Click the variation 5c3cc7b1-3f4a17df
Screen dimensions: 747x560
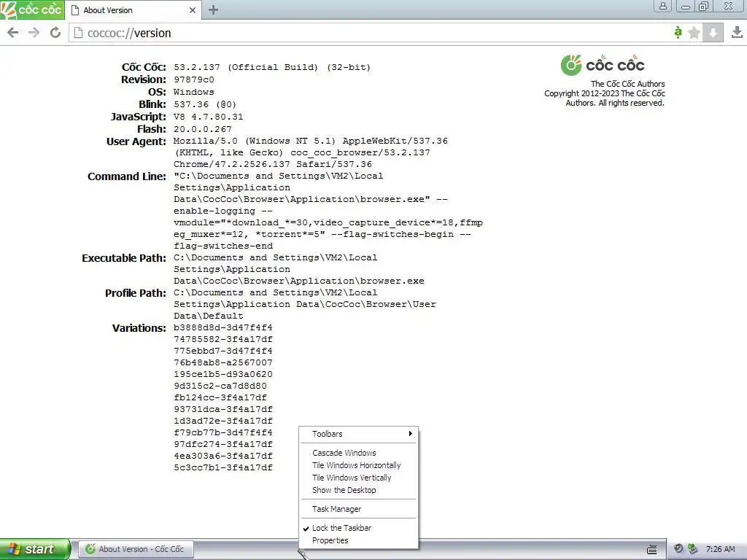tap(223, 467)
